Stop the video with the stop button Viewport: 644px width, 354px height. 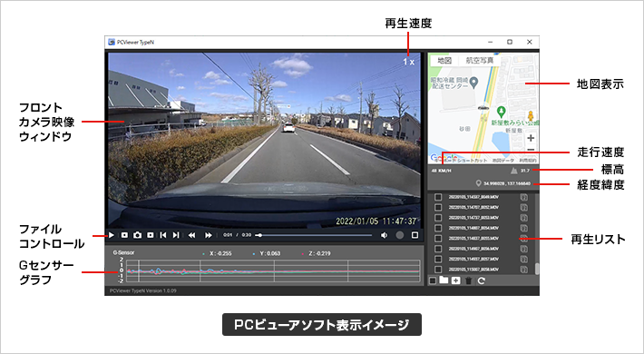[124, 235]
